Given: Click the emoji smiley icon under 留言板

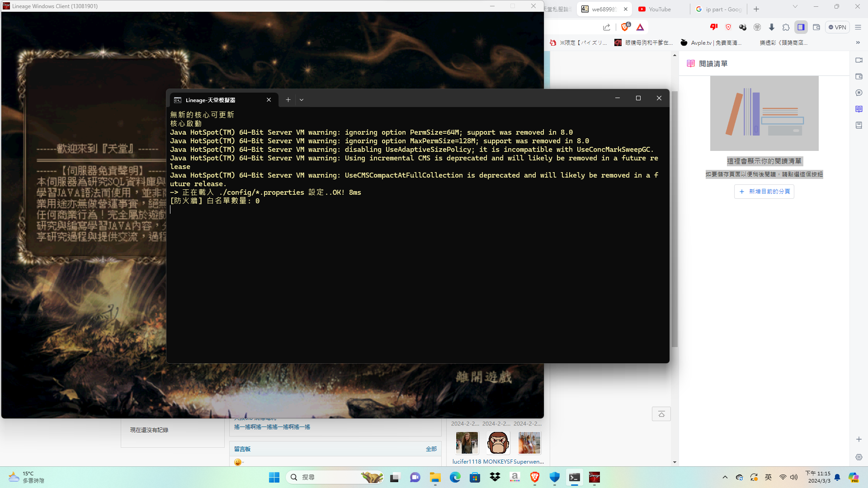Looking at the screenshot, I should (x=238, y=462).
